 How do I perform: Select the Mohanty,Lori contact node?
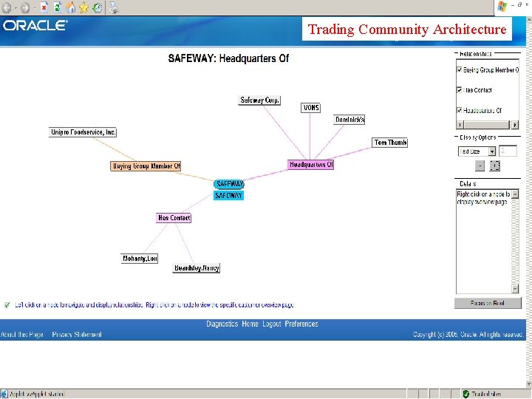click(140, 259)
